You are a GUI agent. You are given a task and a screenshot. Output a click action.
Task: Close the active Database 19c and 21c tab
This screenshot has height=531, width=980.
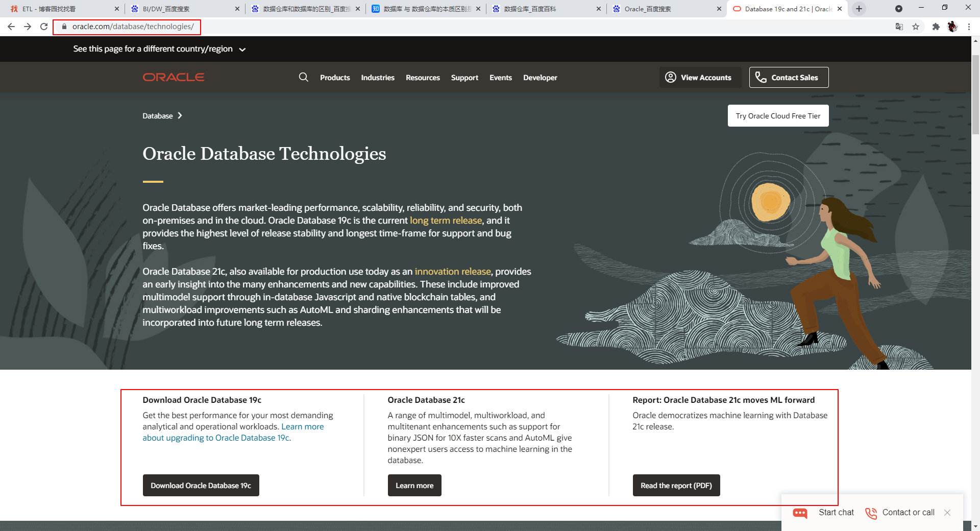[x=840, y=9]
